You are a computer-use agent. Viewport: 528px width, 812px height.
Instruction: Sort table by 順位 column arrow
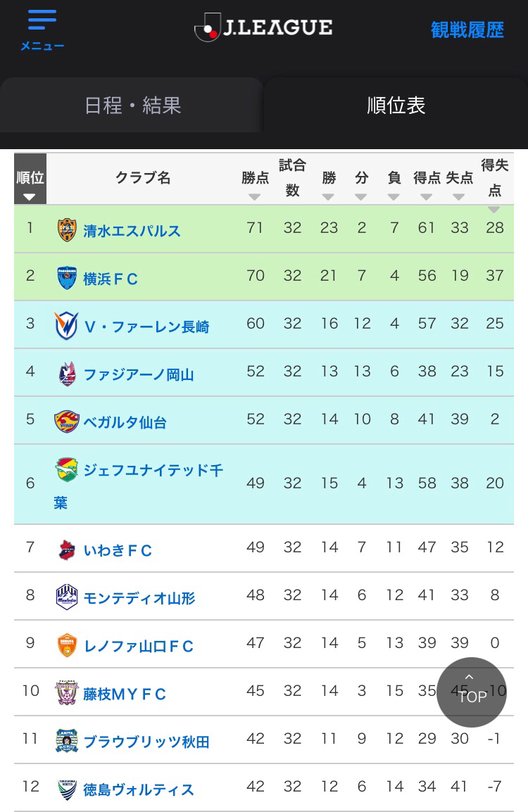coord(30,197)
